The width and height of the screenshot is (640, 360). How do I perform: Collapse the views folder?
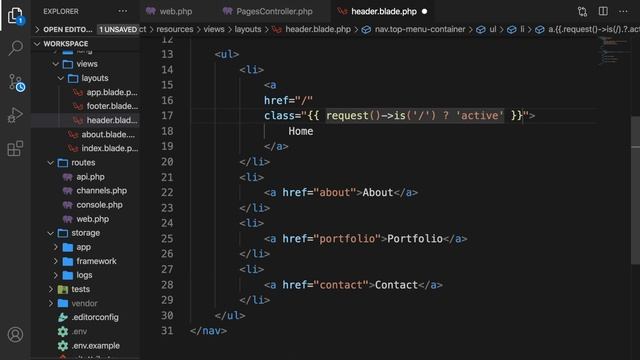coord(56,64)
